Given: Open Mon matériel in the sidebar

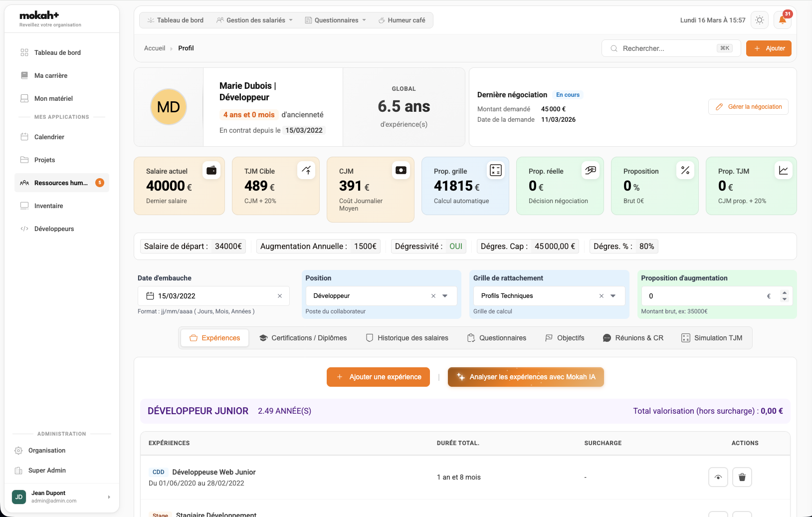Looking at the screenshot, I should [62, 98].
